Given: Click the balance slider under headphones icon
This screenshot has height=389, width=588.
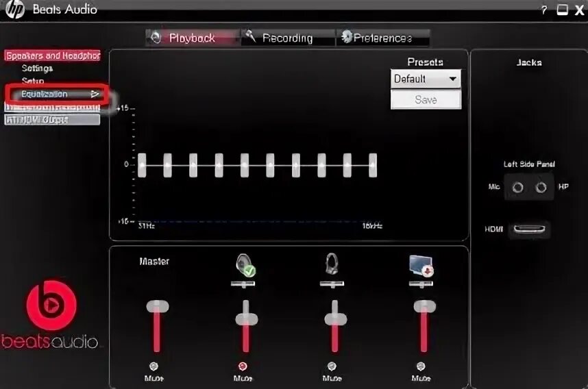Looking at the screenshot, I should [332, 284].
